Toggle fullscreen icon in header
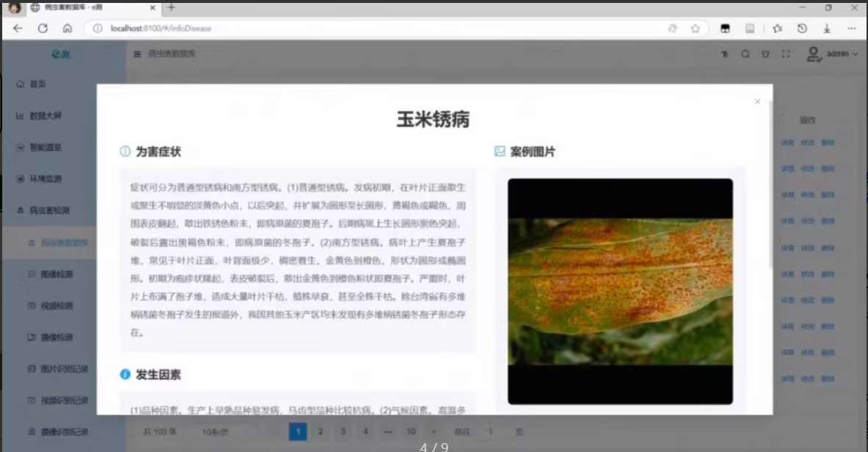This screenshot has height=452, width=868. (786, 54)
